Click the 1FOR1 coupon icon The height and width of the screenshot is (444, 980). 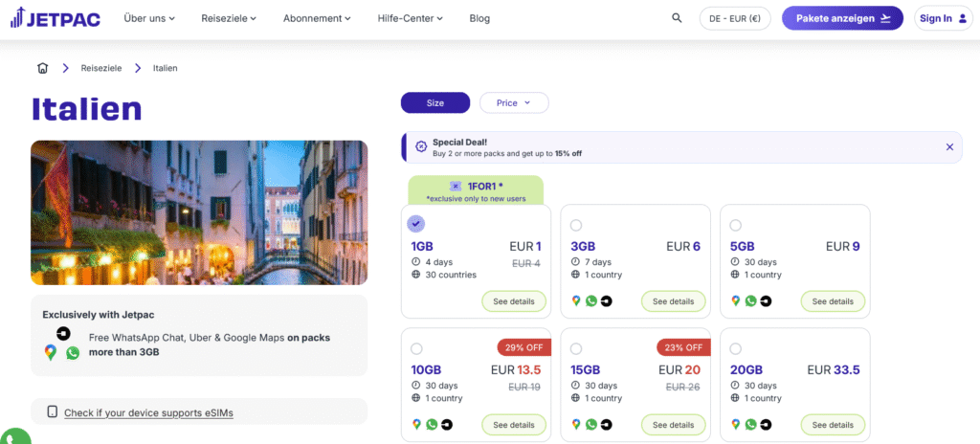[x=456, y=186]
